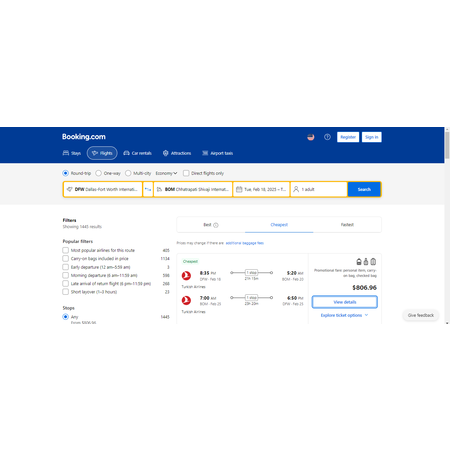Viewport: 450px width, 450px height.
Task: Click the Sign in button
Action: 372,137
